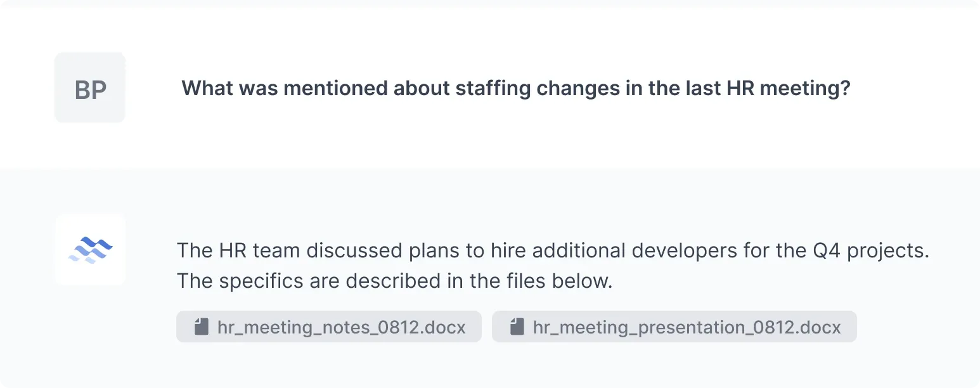Viewport: 980px width, 388px height.
Task: Select the user's question about staffing changes
Action: click(515, 87)
